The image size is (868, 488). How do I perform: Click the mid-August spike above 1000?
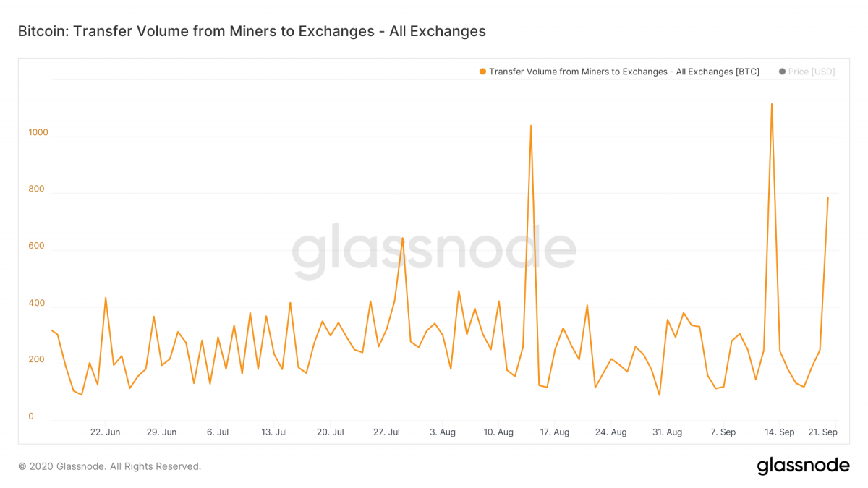tap(531, 126)
